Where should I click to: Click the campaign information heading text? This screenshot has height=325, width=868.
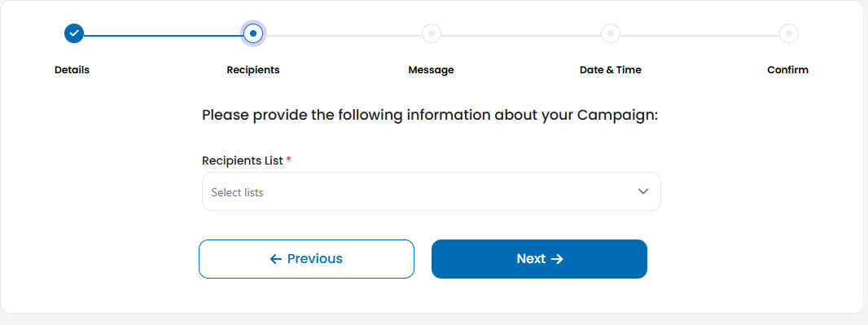[x=430, y=115]
